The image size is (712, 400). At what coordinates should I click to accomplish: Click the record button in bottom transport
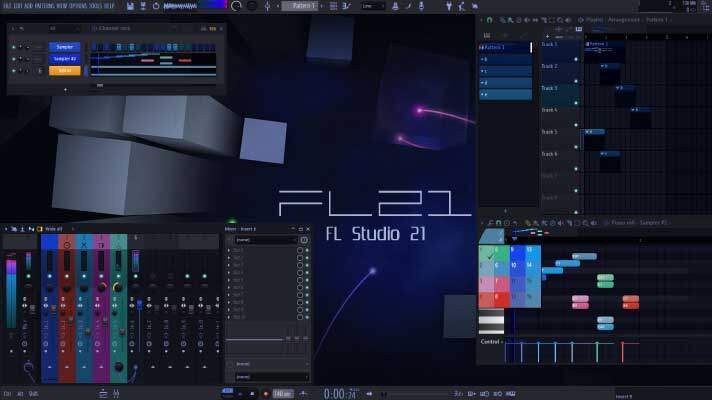(266, 392)
